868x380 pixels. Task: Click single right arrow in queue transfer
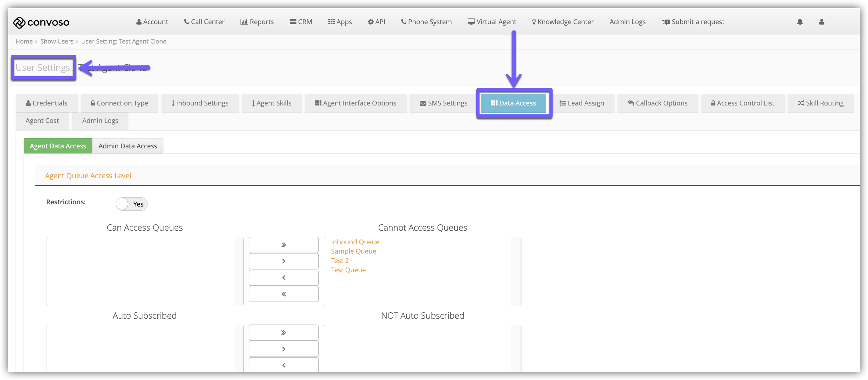pyautogui.click(x=283, y=261)
